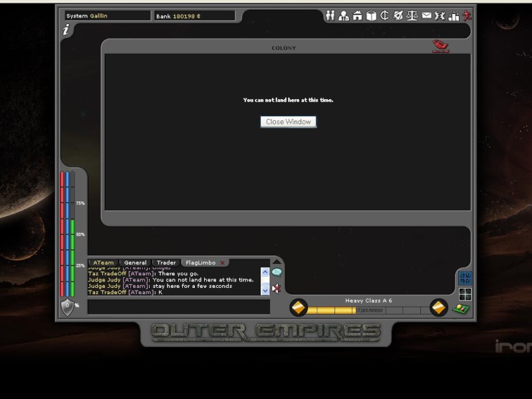Click the 'There you go.' chat message

[x=178, y=273]
